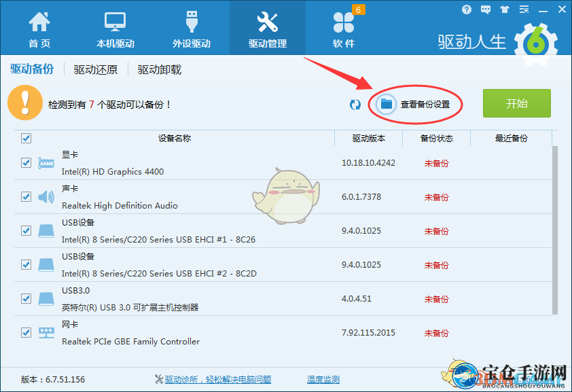Image resolution: width=572 pixels, height=392 pixels.
Task: Click the refresh arrows icon
Action: pyautogui.click(x=355, y=105)
